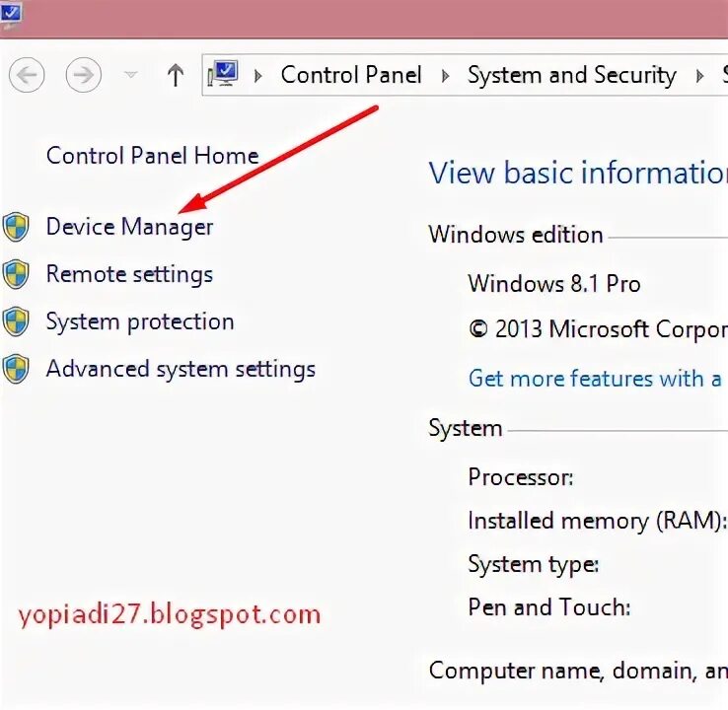728x710 pixels.
Task: Click the window icon in title bar
Action: point(12,14)
